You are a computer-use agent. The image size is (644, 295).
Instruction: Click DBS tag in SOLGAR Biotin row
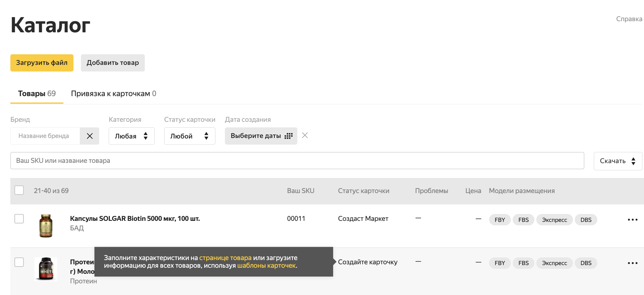(x=586, y=220)
